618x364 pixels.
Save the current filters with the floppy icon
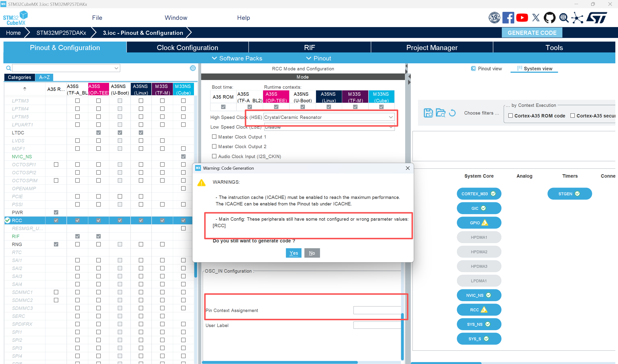point(428,113)
